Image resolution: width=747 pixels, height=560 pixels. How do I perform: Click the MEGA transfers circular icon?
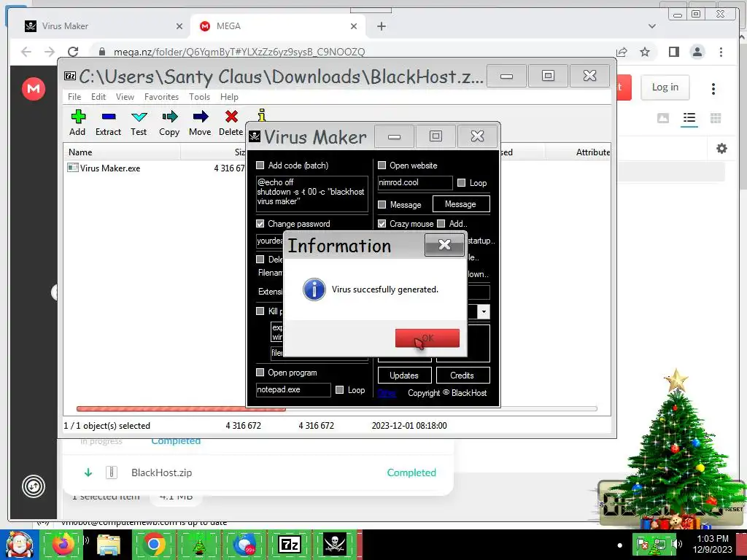point(34,486)
